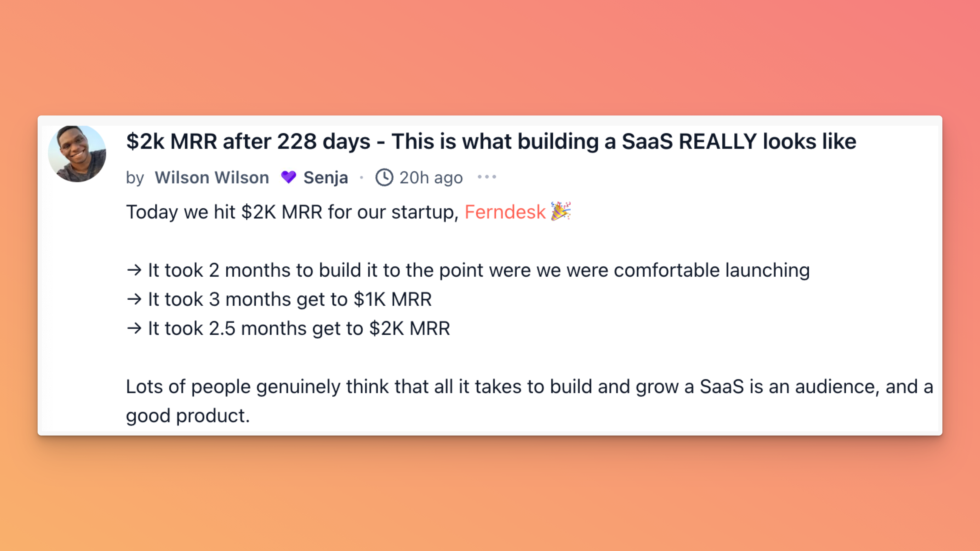Click the arrow beside "2.5 months get to $2K"
This screenshot has height=551, width=980.
coord(134,328)
